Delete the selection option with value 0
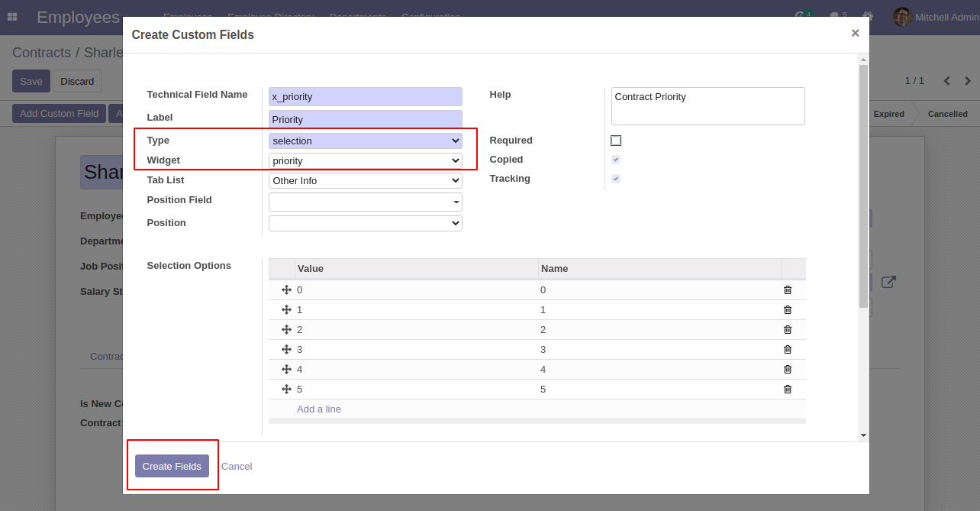 [788, 290]
